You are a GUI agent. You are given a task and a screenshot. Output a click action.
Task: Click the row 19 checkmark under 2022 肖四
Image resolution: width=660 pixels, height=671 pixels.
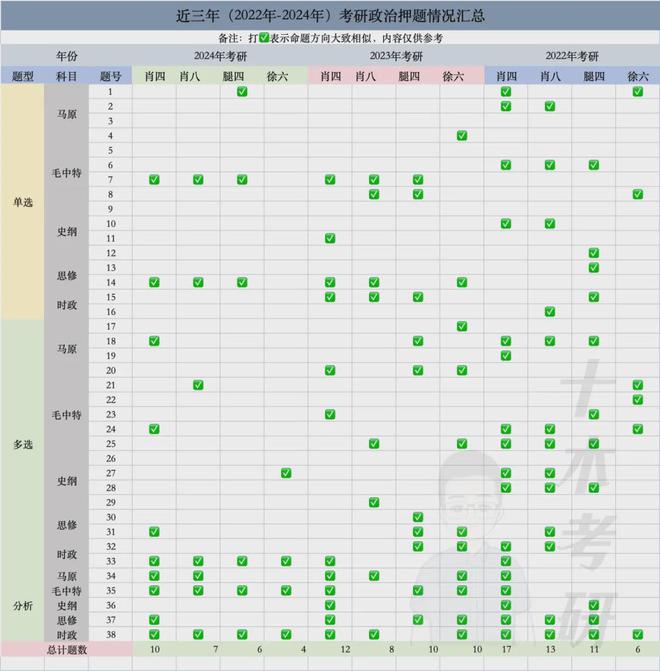tap(505, 356)
